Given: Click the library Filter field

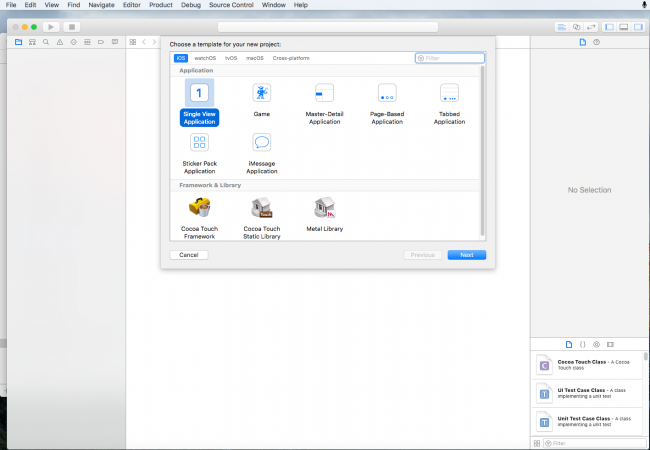Looking at the screenshot, I should [x=595, y=443].
